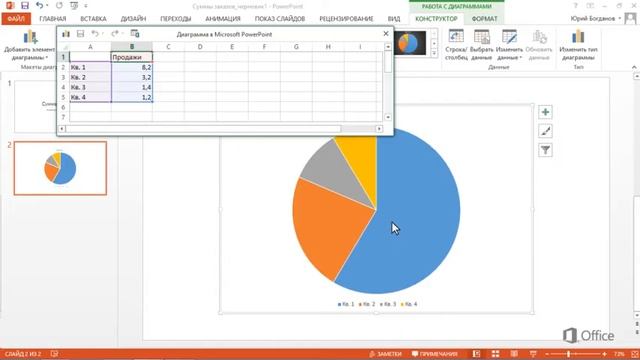Open the ПЕРЕХОДЫ ribbon tab
The height and width of the screenshot is (360, 640).
(x=176, y=19)
